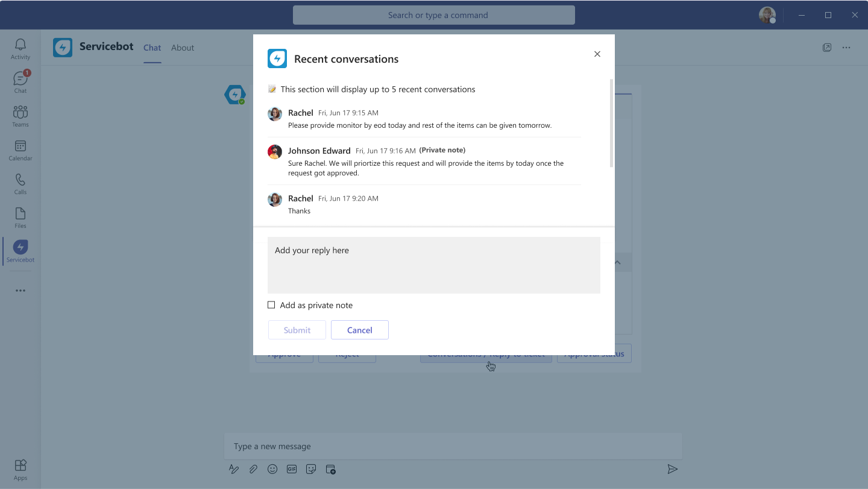Click the Submit button
This screenshot has width=868, height=489.
pyautogui.click(x=297, y=330)
